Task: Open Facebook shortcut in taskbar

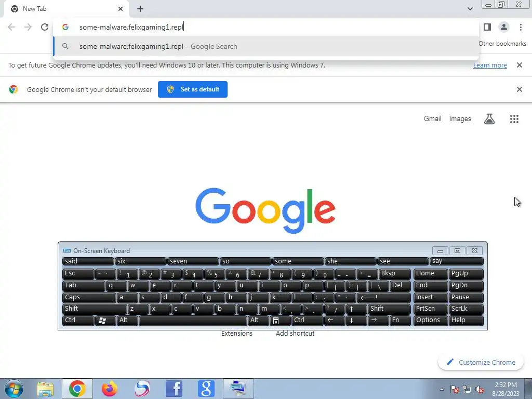Action: pos(174,389)
